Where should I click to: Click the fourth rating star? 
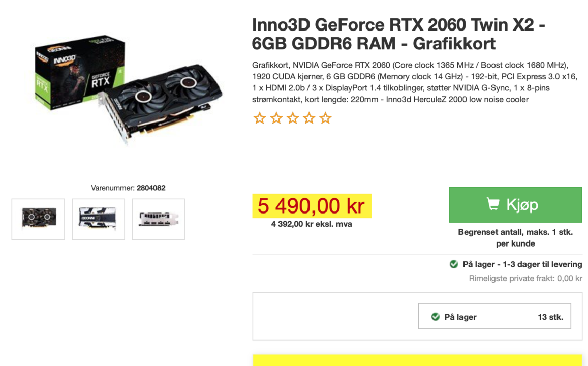(309, 118)
